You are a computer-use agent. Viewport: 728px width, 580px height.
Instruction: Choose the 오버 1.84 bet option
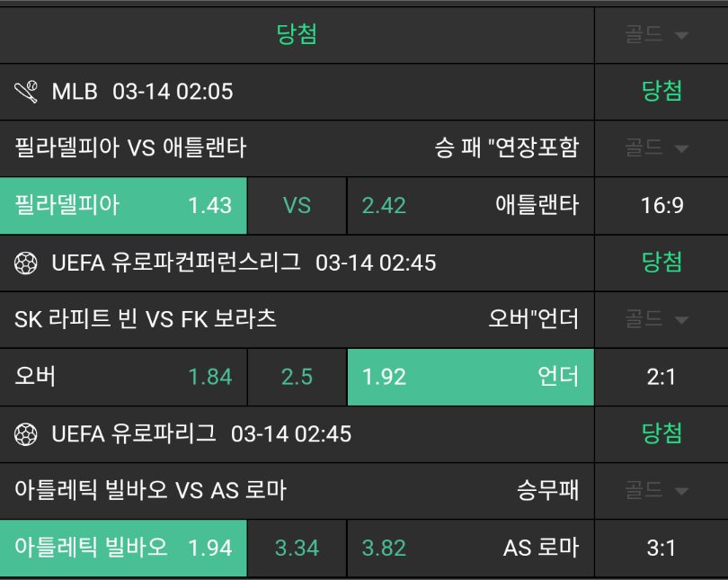click(123, 377)
